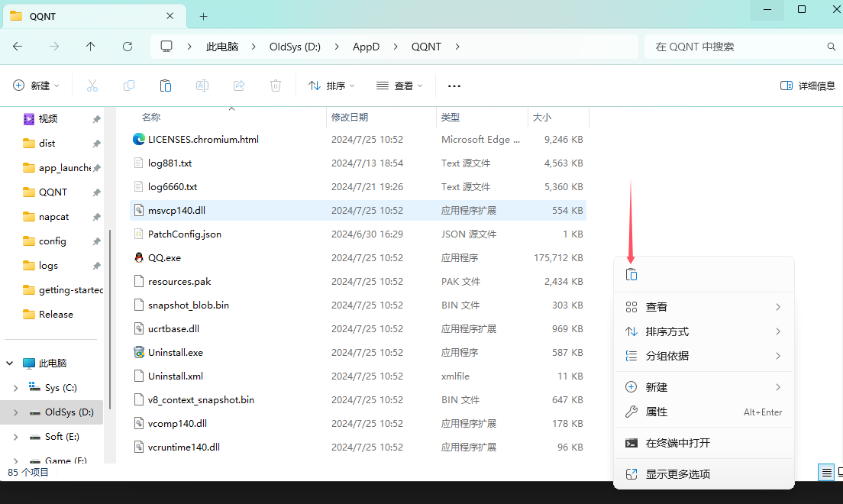The image size is (843, 504).
Task: Go up one folder level
Action: [x=91, y=47]
